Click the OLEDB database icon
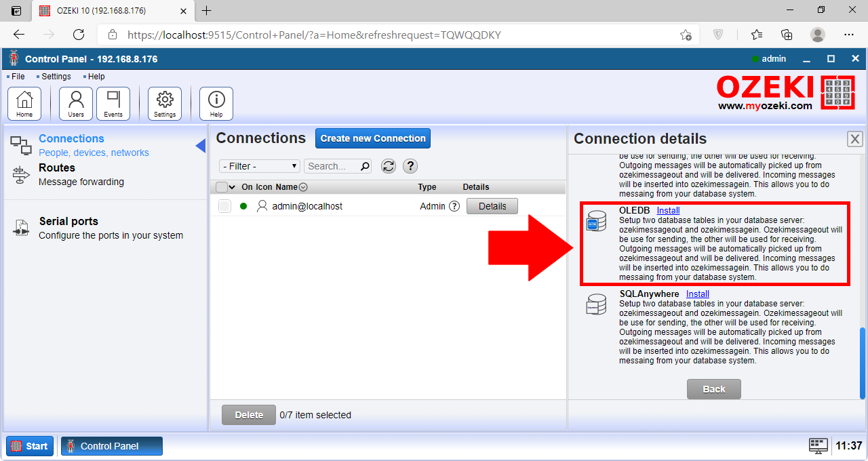 [597, 220]
